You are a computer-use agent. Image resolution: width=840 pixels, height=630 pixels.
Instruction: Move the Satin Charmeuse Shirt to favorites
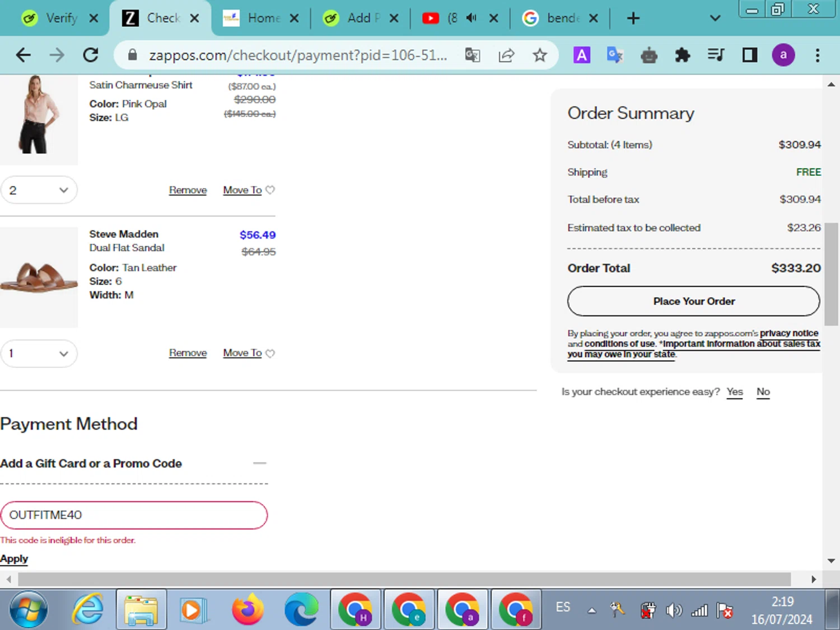click(249, 190)
